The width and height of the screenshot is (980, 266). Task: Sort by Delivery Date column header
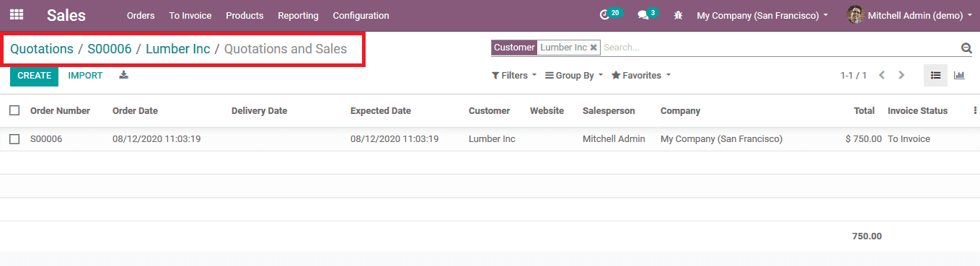click(260, 111)
